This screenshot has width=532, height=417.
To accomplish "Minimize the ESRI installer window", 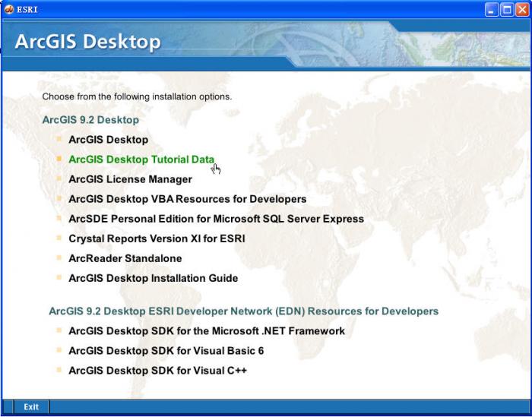I will [492, 10].
